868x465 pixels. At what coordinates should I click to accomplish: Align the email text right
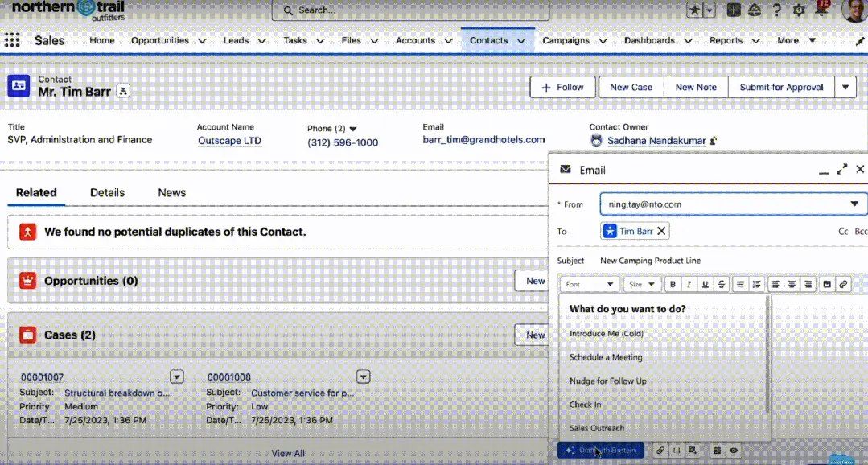tap(808, 285)
